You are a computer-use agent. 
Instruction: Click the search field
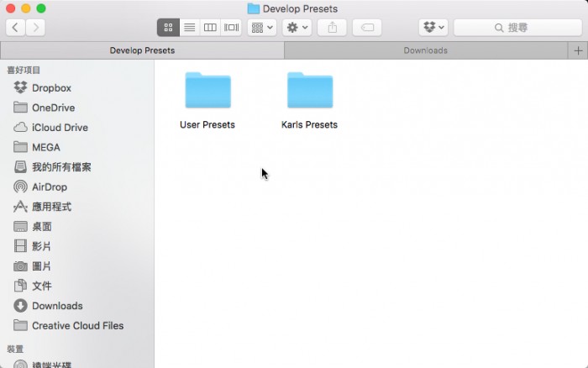[x=518, y=28]
